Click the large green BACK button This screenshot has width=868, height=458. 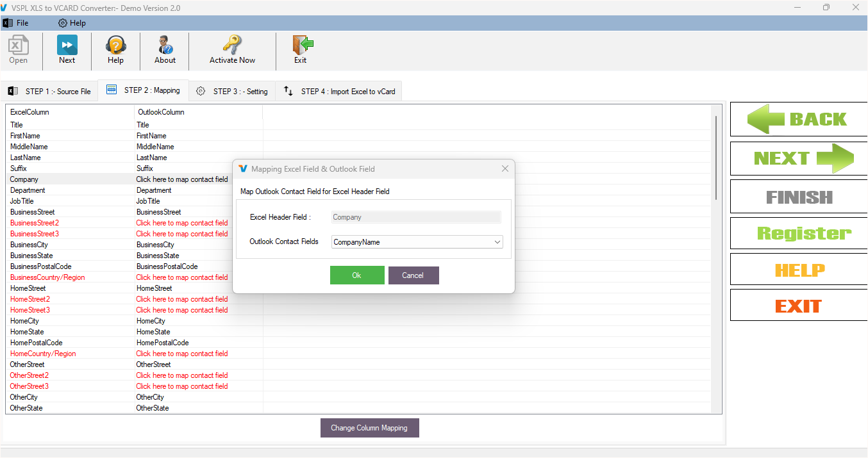coord(798,119)
